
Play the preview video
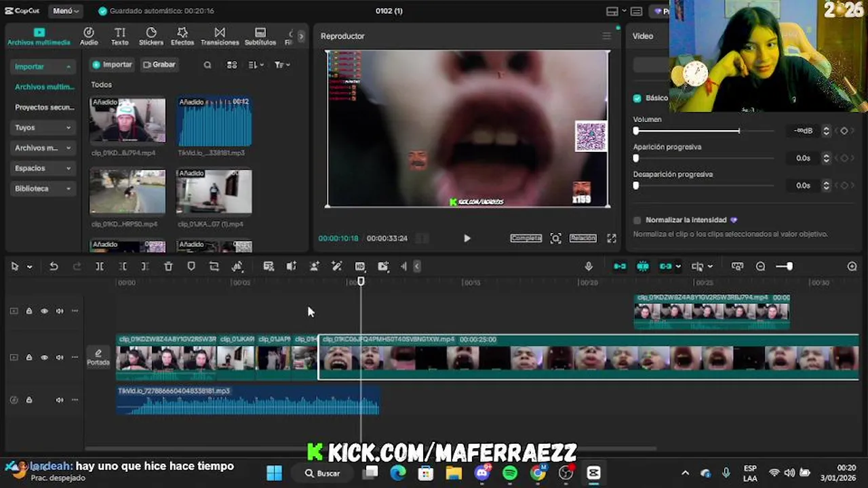tap(467, 239)
